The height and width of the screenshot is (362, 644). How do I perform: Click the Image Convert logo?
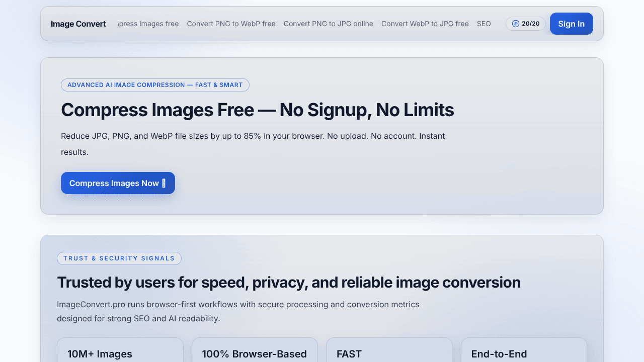click(x=78, y=24)
